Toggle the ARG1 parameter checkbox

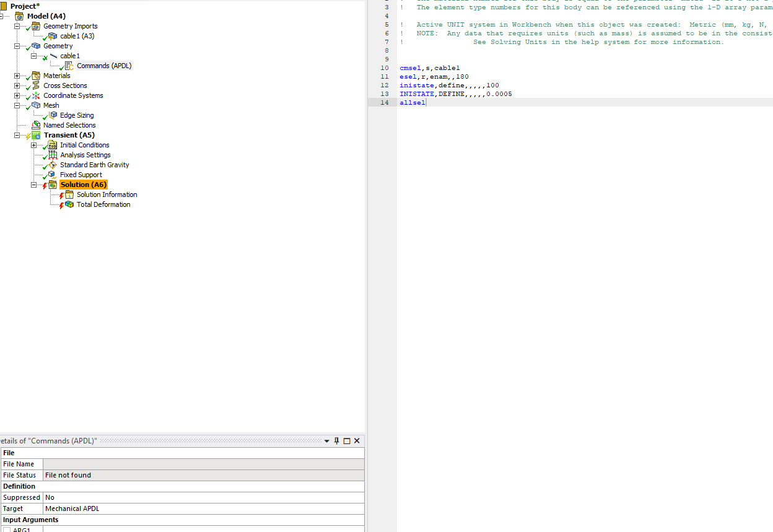[7, 530]
